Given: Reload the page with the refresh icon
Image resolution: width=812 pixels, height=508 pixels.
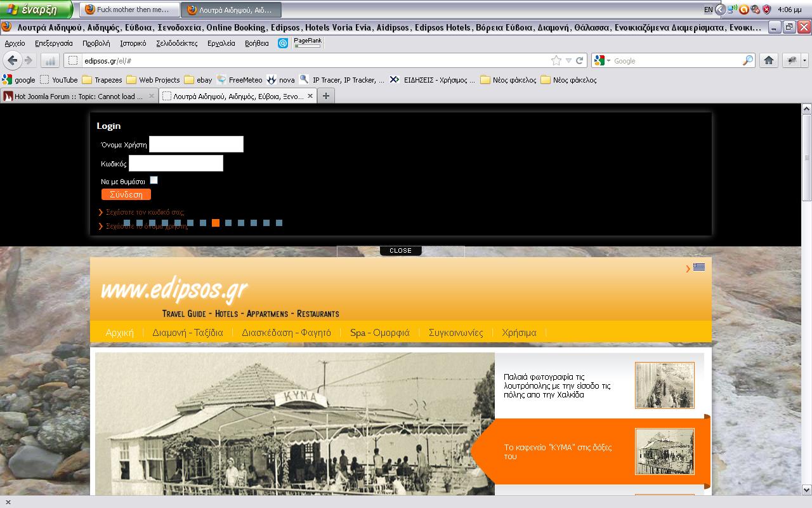Looking at the screenshot, I should pyautogui.click(x=579, y=60).
